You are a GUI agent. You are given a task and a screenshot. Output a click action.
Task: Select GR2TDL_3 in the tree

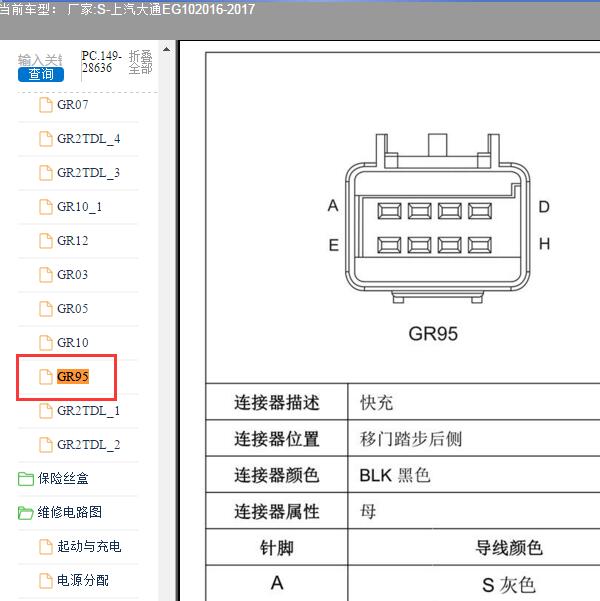click(x=89, y=172)
